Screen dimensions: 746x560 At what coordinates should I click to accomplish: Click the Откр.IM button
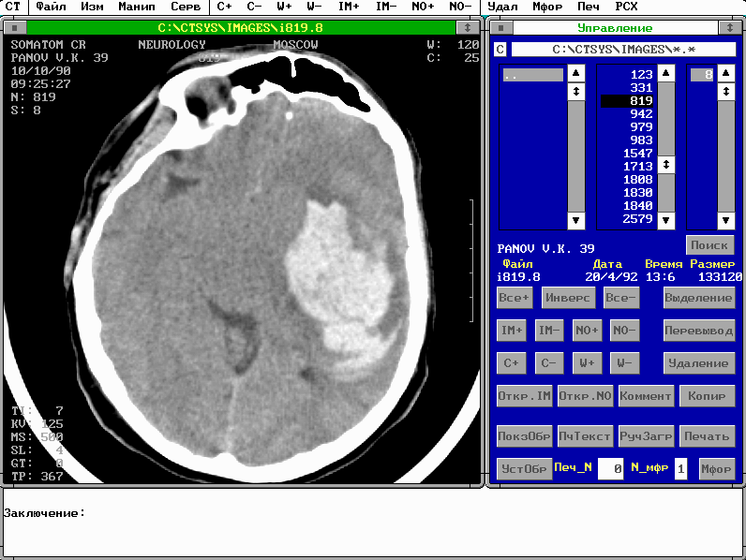[x=525, y=396]
